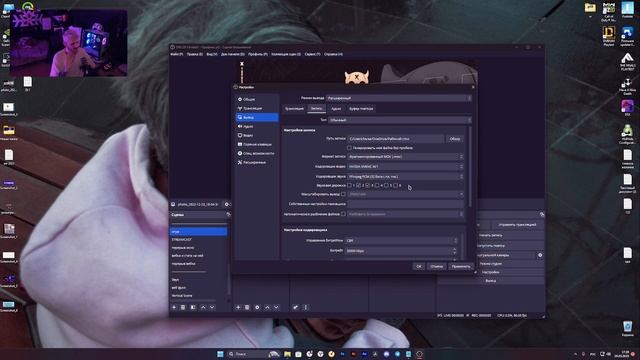Open recording format dropdown (Формат записи)
640x360 pixels.
pyautogui.click(x=406, y=156)
